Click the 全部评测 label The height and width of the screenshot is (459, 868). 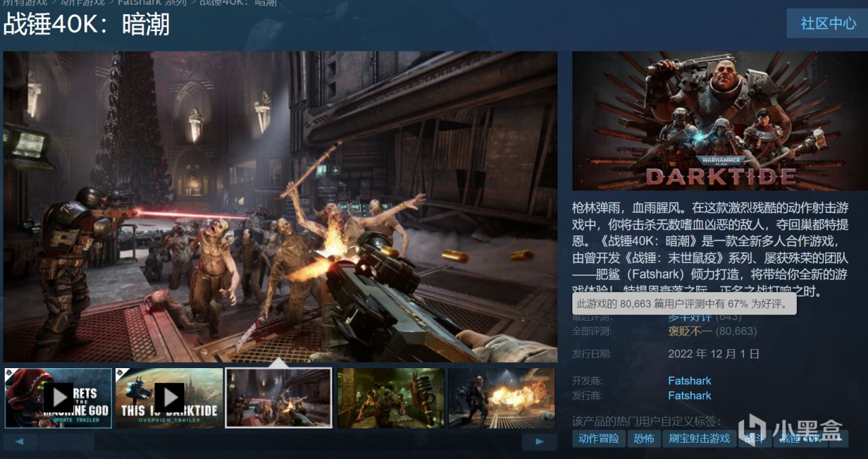(592, 331)
